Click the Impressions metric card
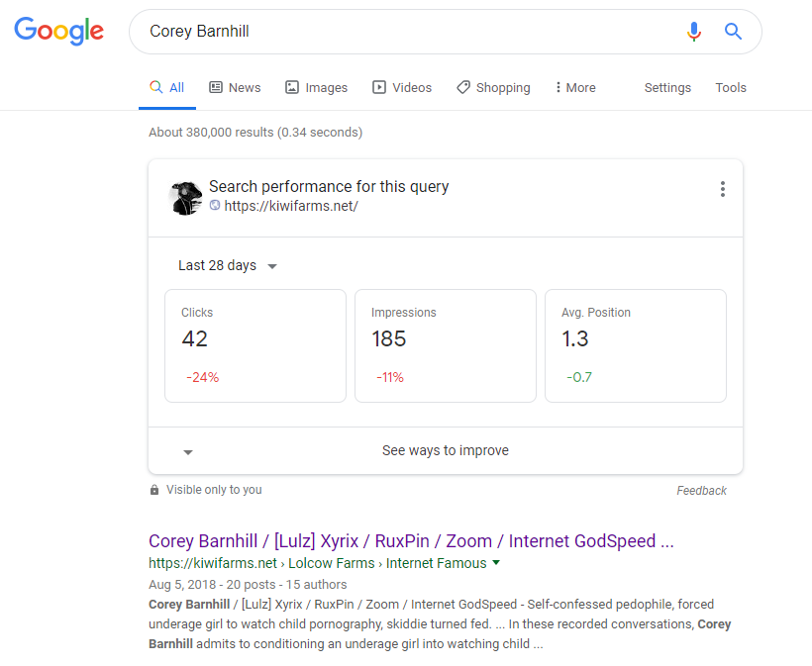The image size is (812, 666). click(x=446, y=345)
